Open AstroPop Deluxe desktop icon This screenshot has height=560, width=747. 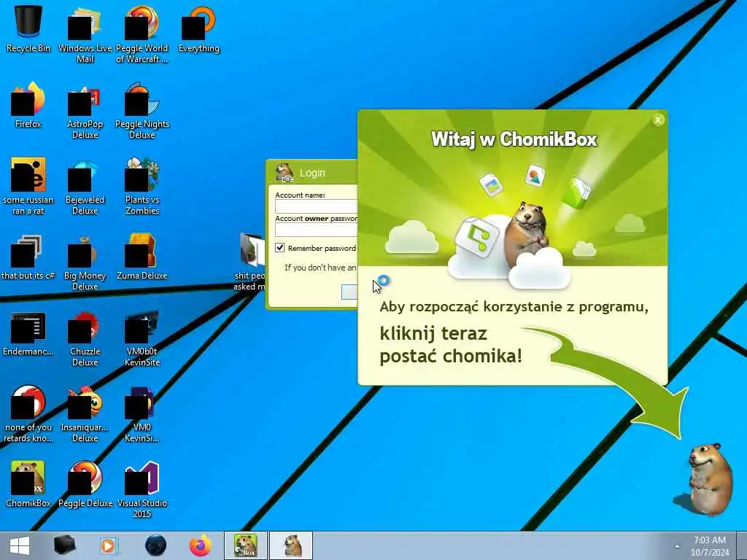[85, 111]
